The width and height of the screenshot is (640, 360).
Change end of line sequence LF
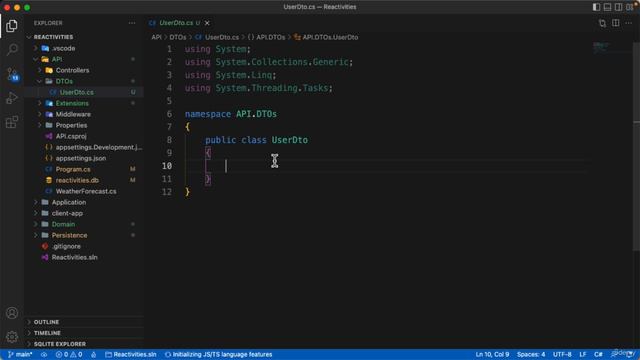pyautogui.click(x=583, y=355)
